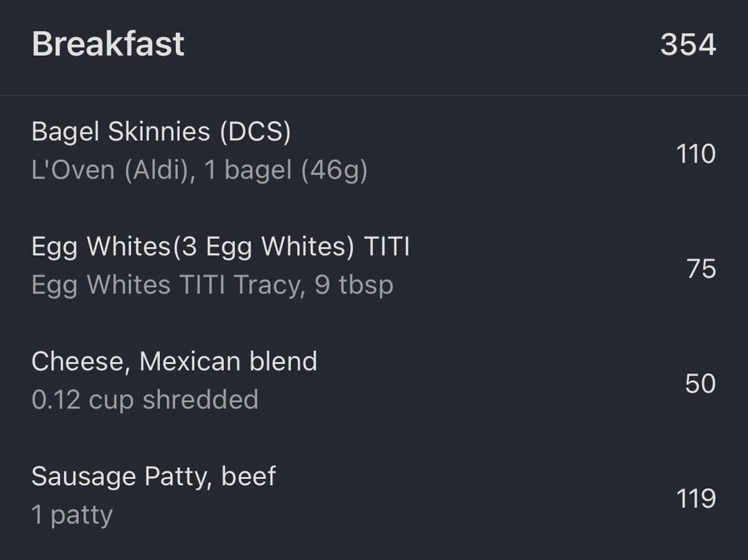Tap the 119 calories for Sausage Patty
The width and height of the screenshot is (748, 560).
click(x=696, y=499)
